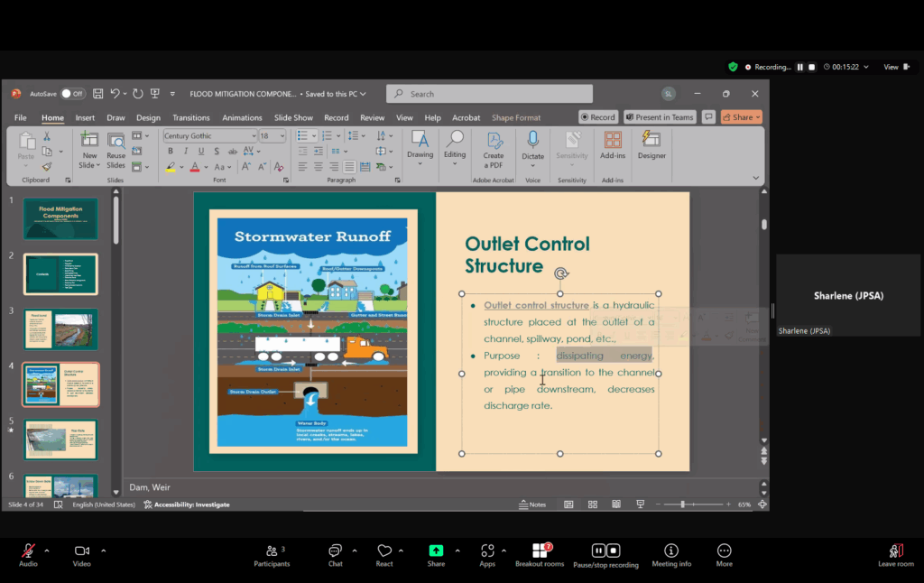Click the Present in Teams button
This screenshot has height=583, width=924.
click(x=658, y=117)
